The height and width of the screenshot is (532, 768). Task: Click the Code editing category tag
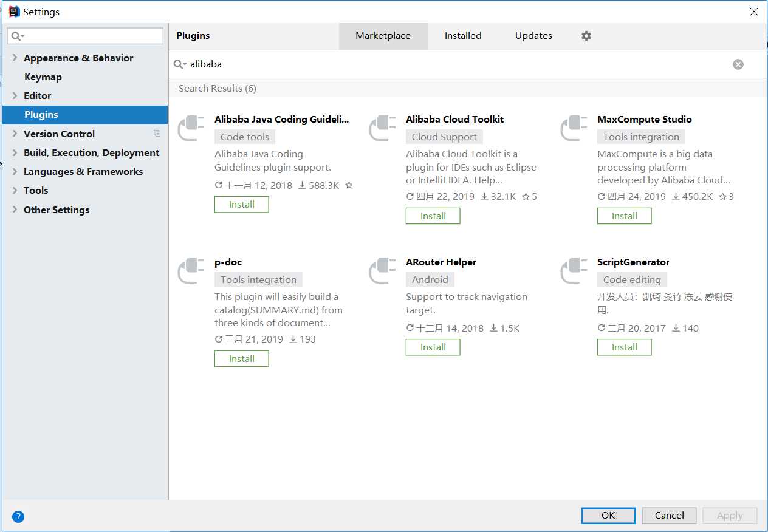(632, 280)
